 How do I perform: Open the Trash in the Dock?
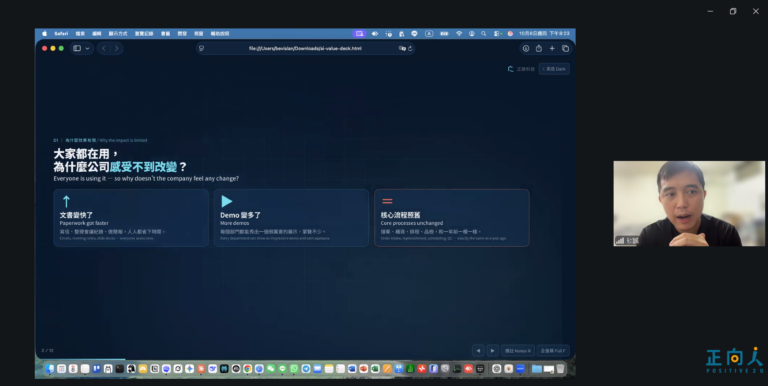pyautogui.click(x=560, y=368)
